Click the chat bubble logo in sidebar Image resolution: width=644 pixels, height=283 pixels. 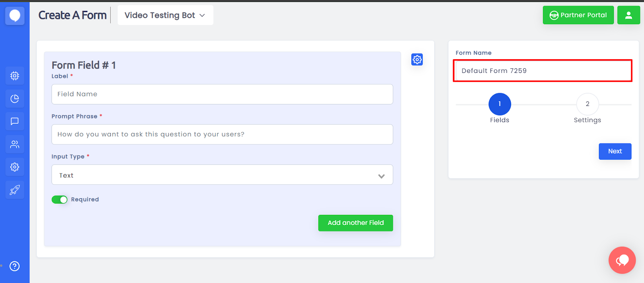click(x=15, y=16)
